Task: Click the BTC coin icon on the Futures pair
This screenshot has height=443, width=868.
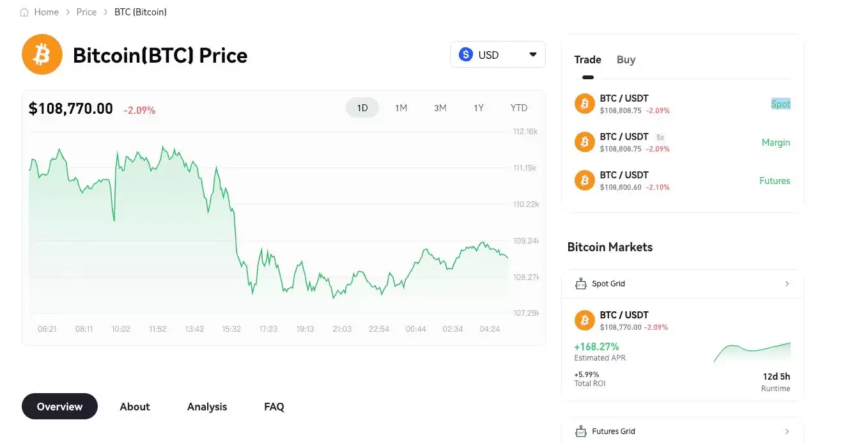Action: pyautogui.click(x=584, y=180)
